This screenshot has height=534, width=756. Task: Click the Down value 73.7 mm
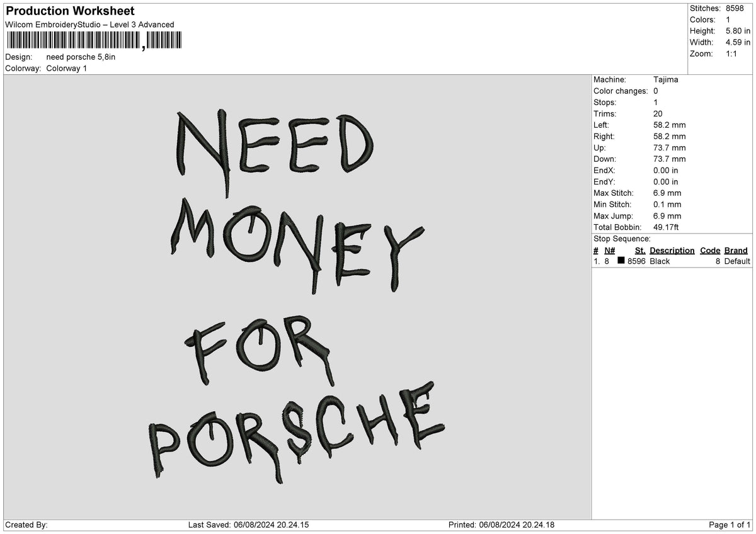(670, 159)
